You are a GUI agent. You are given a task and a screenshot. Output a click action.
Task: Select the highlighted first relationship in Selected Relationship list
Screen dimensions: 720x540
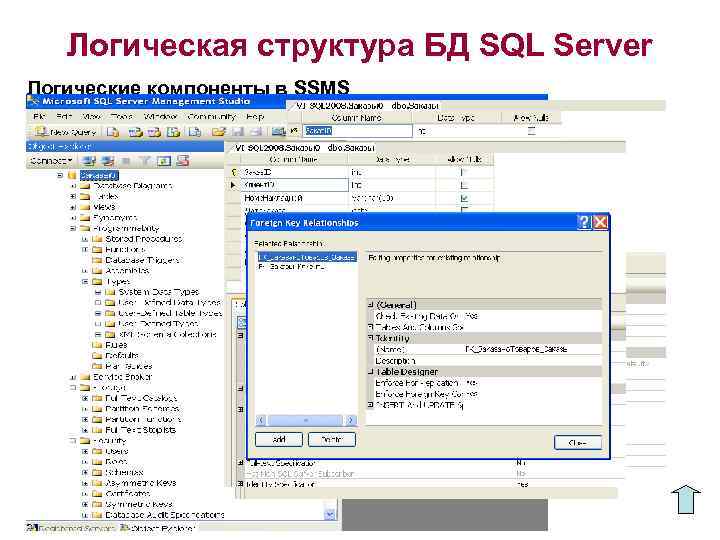[x=307, y=257]
